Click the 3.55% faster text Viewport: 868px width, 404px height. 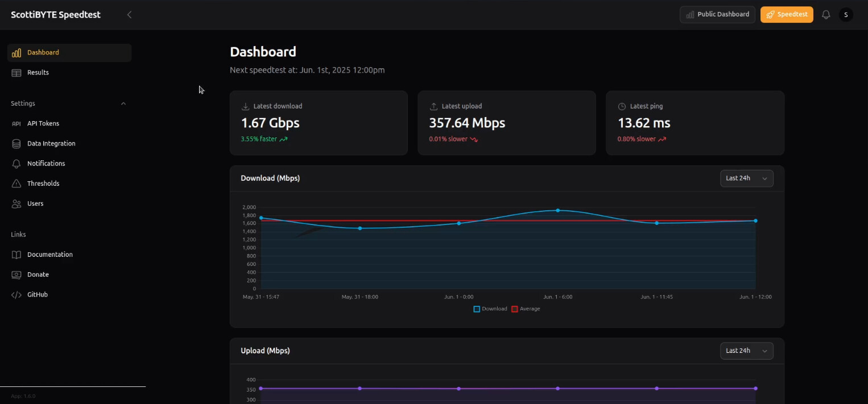point(259,139)
